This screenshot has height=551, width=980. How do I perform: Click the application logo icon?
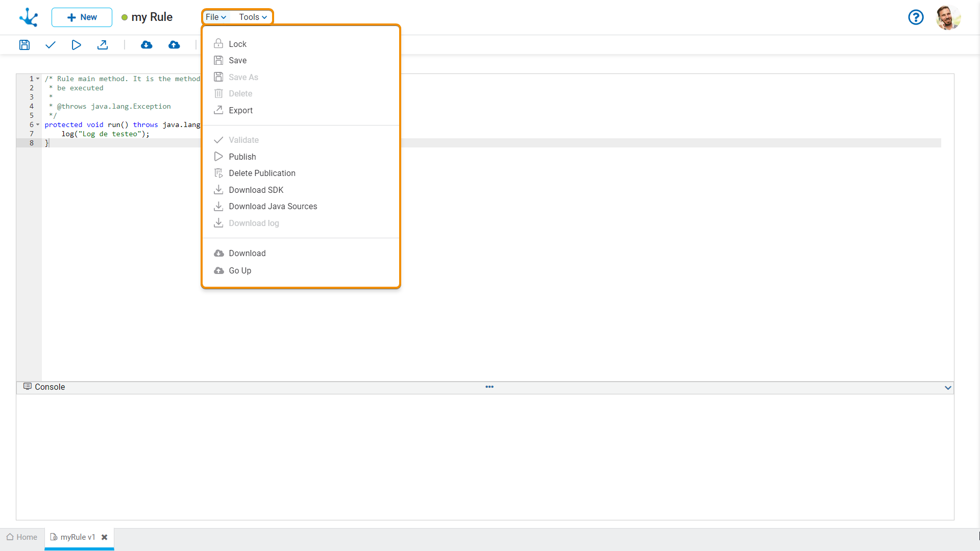[x=29, y=17]
